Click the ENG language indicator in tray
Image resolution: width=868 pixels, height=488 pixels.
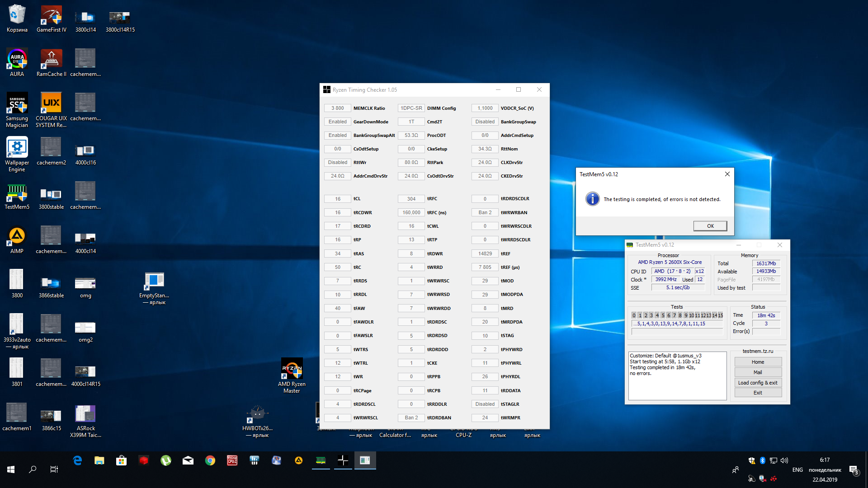tap(797, 470)
